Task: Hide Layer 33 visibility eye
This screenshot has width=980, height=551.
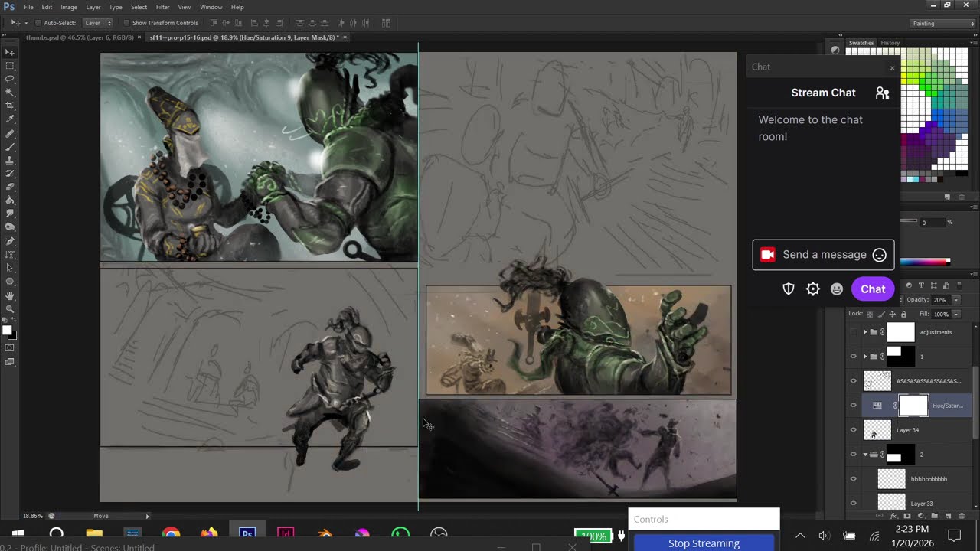Action: point(854,504)
